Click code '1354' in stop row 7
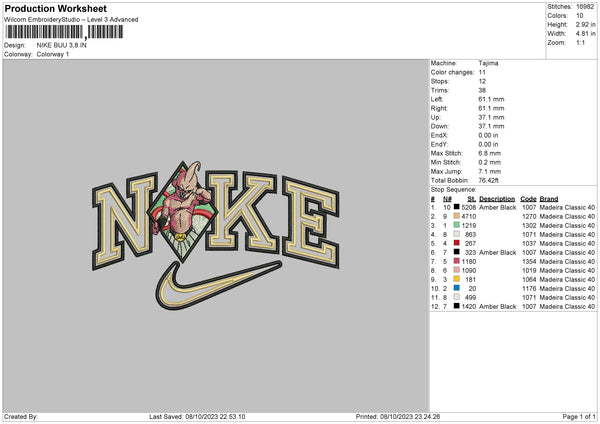This screenshot has height=424, width=600. tap(529, 261)
